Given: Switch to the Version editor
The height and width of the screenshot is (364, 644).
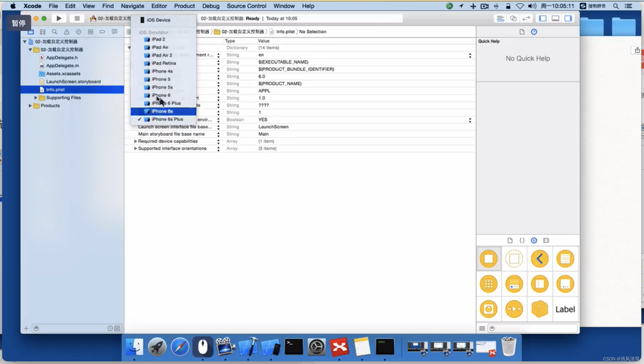Looking at the screenshot, I should pyautogui.click(x=526, y=18).
